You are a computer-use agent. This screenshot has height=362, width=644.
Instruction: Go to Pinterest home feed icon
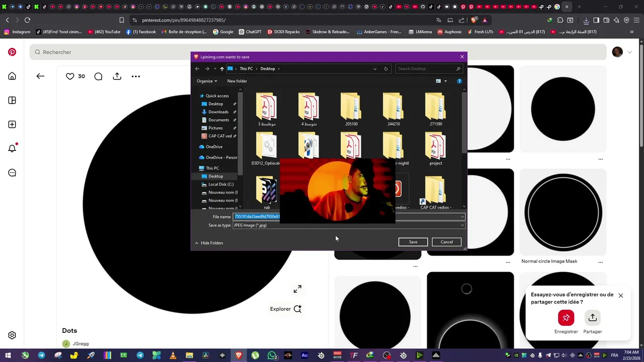pyautogui.click(x=12, y=76)
